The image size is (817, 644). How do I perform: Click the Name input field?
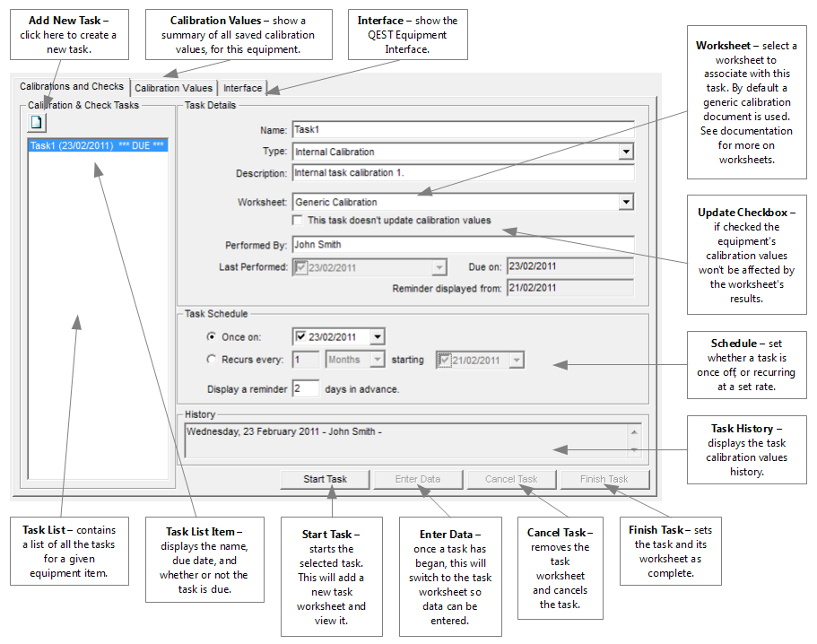pos(463,129)
